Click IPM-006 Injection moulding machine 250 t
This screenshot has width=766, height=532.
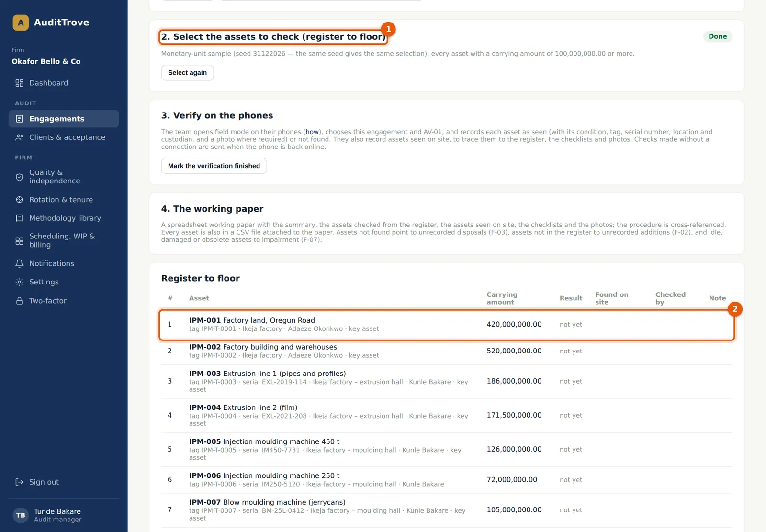(447, 480)
